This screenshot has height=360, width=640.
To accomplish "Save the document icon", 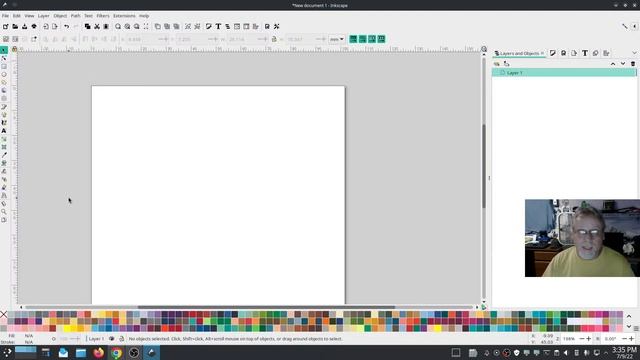I will pos(24,27).
